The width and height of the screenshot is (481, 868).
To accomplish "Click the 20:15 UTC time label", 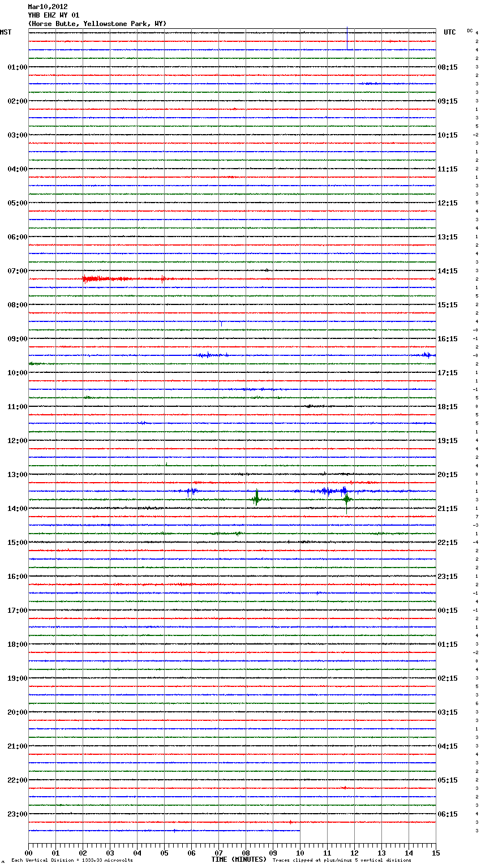I will pos(448,475).
